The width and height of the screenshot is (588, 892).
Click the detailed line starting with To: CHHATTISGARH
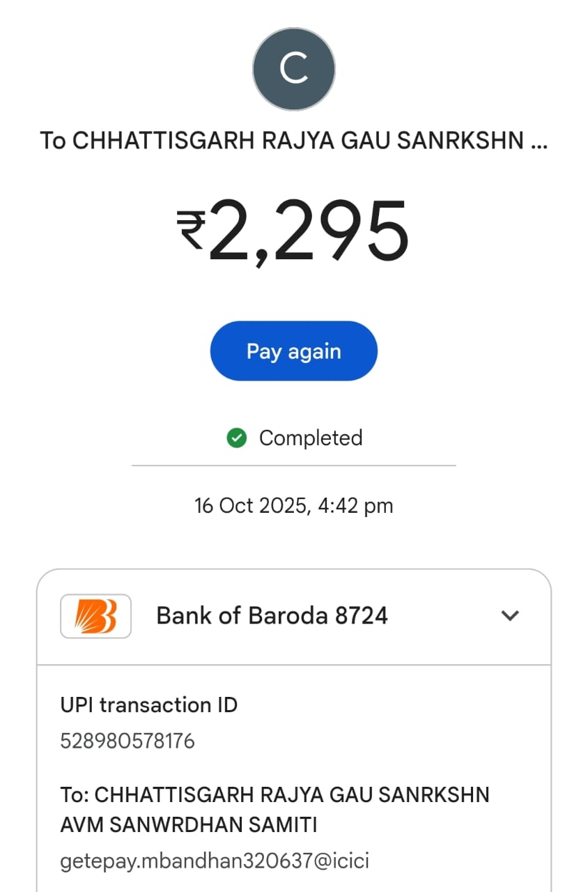point(275,794)
